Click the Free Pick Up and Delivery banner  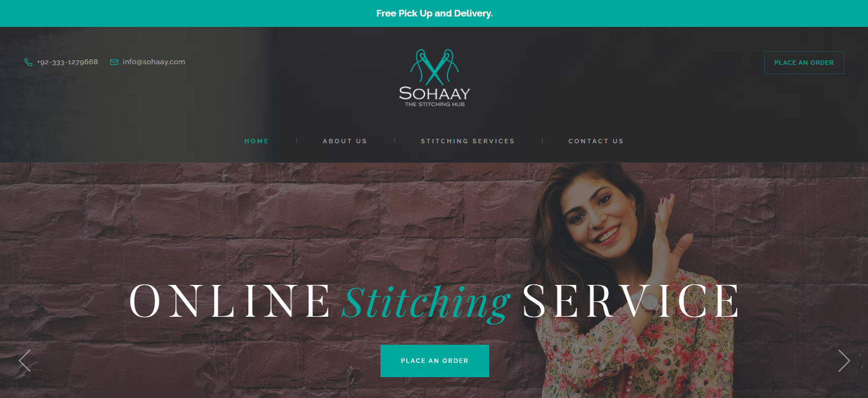(434, 13)
